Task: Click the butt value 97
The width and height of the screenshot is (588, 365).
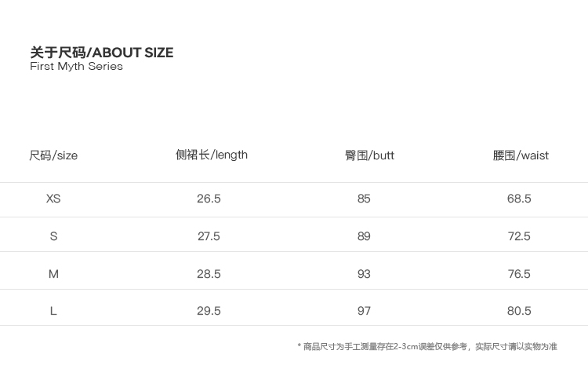Action: [x=364, y=311]
